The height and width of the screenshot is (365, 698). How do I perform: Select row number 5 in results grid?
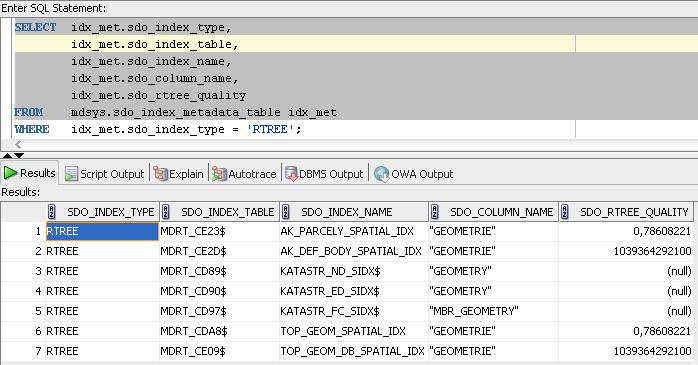tap(23, 311)
